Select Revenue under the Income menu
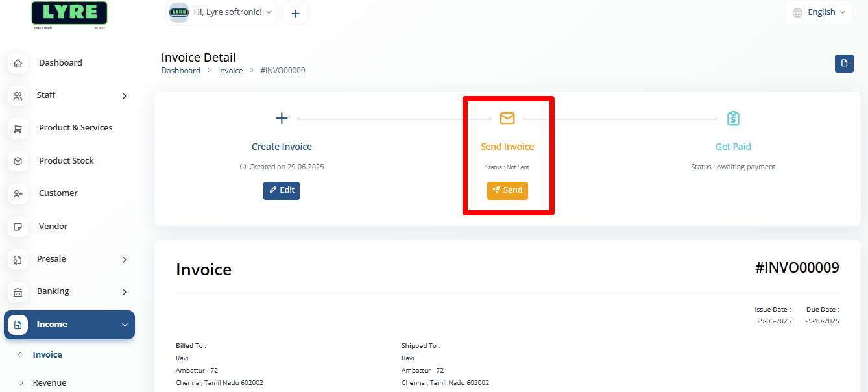Screen dimensions: 868x392 click(49, 382)
